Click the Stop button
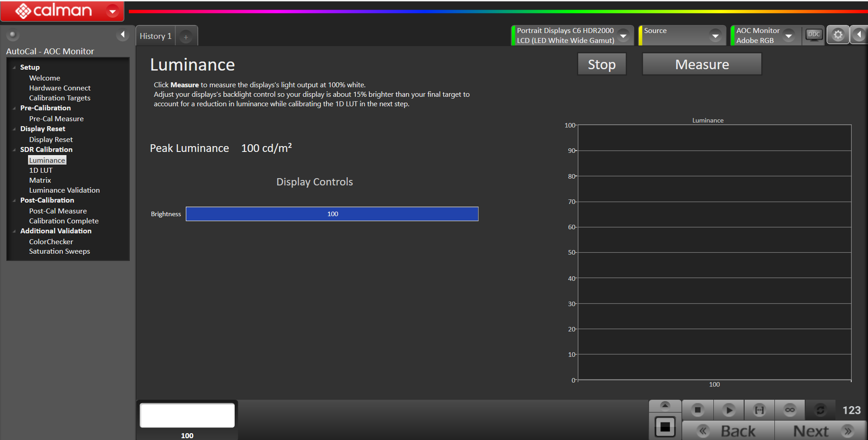 tap(602, 64)
